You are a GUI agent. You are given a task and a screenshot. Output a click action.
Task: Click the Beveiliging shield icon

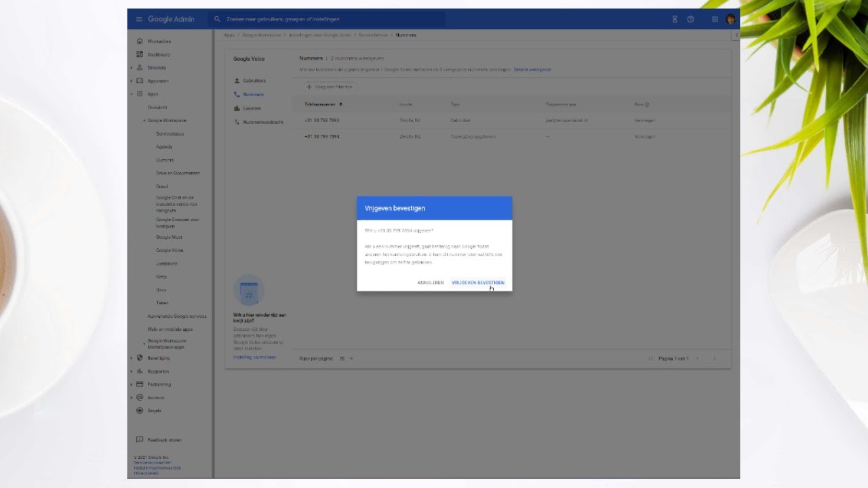(140, 358)
